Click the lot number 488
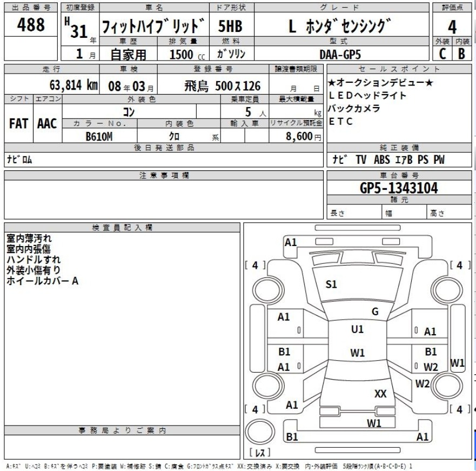This screenshot has width=476, height=471. pyautogui.click(x=31, y=25)
